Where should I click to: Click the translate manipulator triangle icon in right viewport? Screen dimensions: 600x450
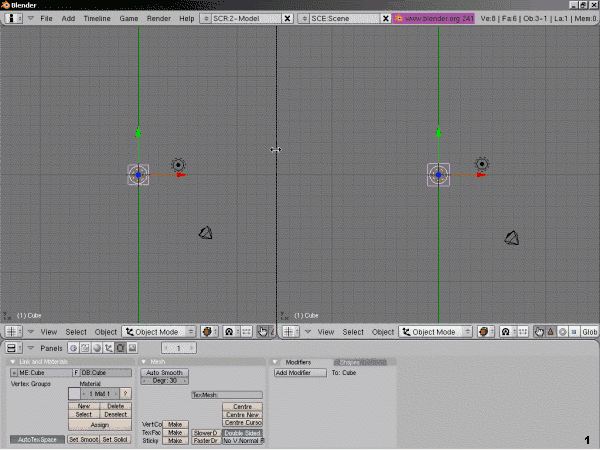(551, 331)
